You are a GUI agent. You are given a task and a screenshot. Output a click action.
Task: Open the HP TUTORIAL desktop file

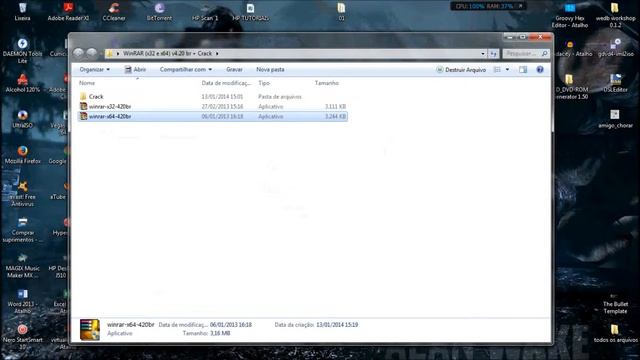[251, 11]
